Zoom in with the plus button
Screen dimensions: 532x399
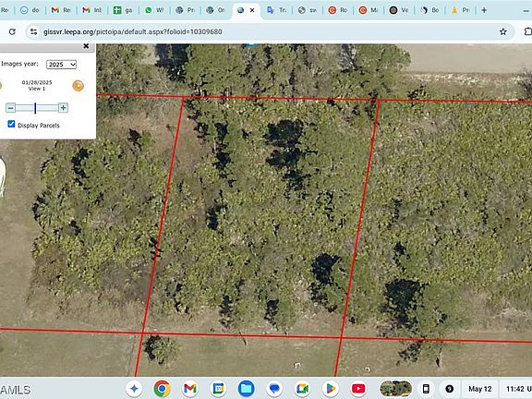pyautogui.click(x=63, y=108)
